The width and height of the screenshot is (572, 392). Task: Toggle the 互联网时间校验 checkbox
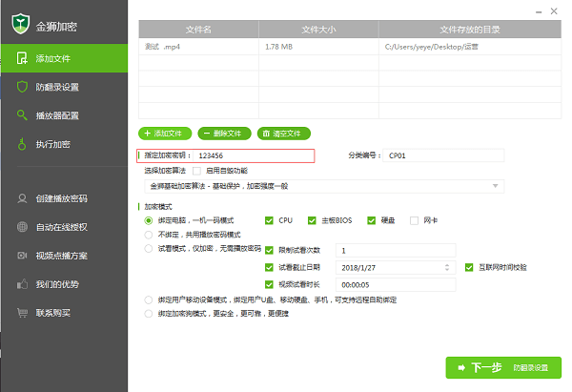click(x=469, y=268)
